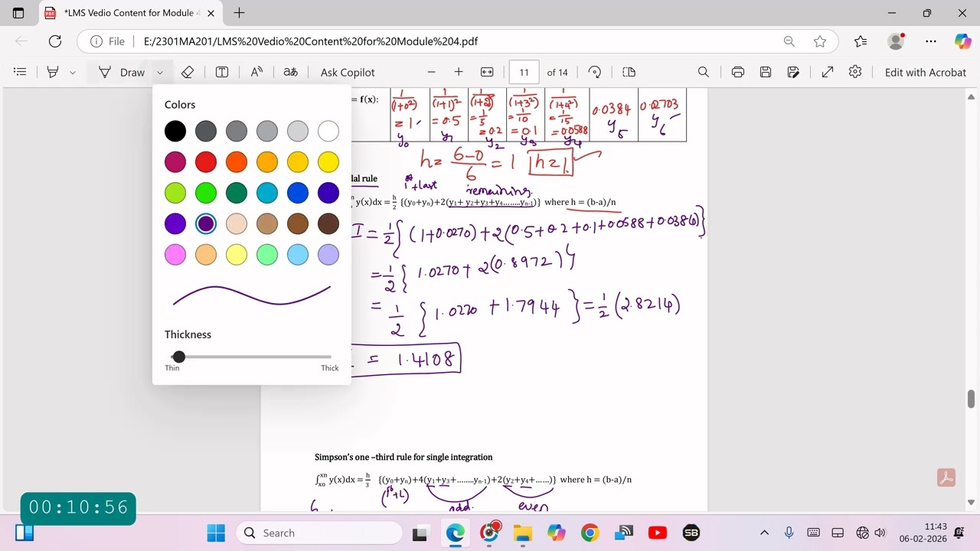Click the taskbar microphone icon
The image size is (980, 551).
[x=789, y=533]
